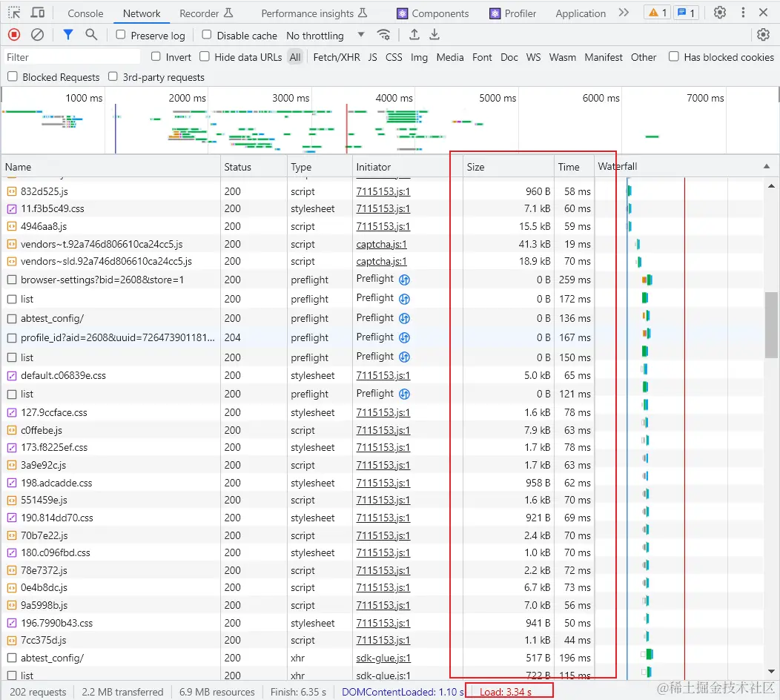This screenshot has height=700, width=780.
Task: Open the Recorder tab
Action: click(x=206, y=13)
